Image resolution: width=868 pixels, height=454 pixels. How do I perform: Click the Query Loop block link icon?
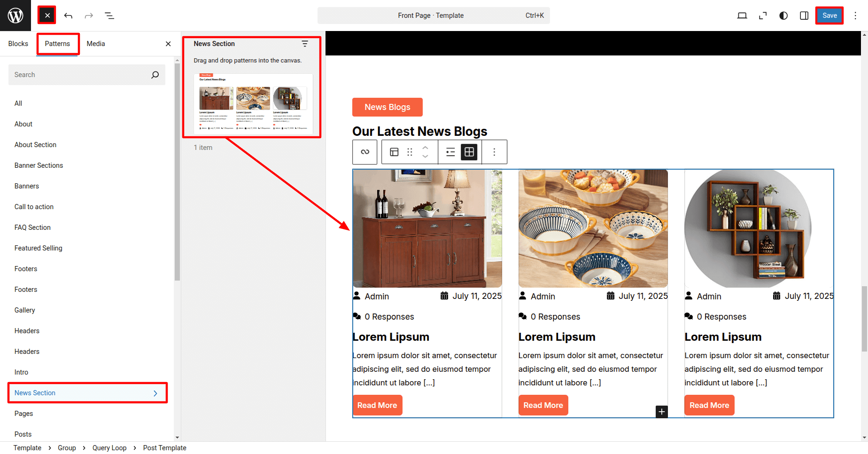[x=365, y=152]
